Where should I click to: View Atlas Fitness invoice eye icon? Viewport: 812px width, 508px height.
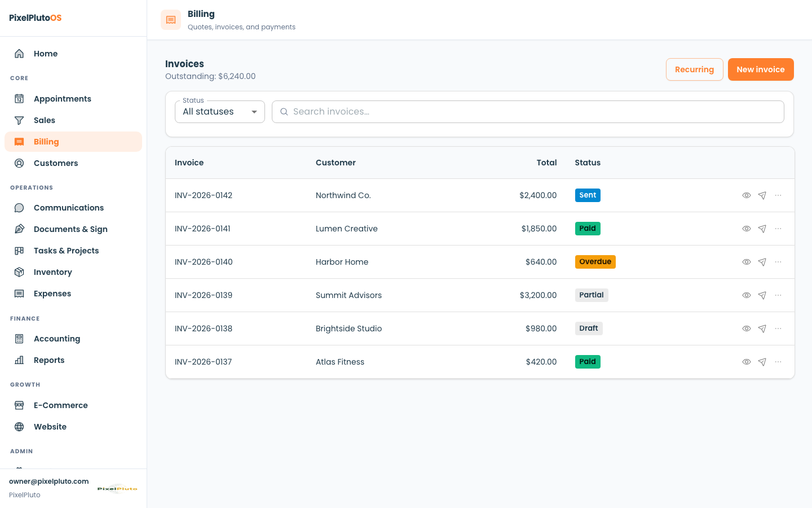click(747, 362)
